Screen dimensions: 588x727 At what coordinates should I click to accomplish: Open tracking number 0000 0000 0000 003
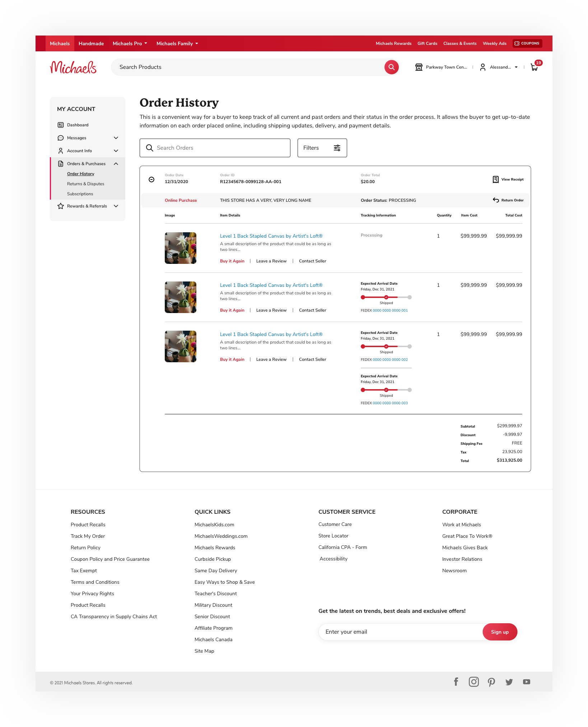390,403
